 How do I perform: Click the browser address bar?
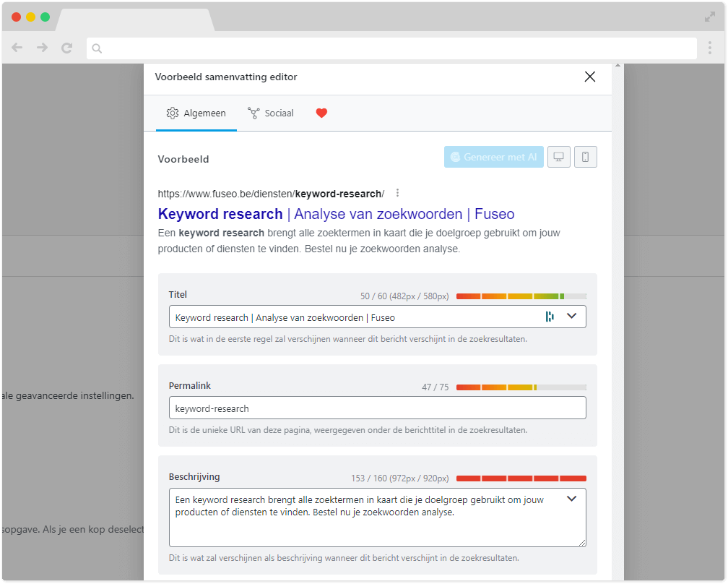pyautogui.click(x=391, y=48)
